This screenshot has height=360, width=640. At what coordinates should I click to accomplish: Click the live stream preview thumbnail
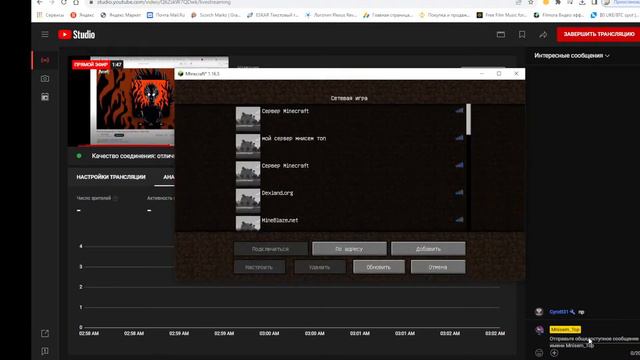click(122, 101)
